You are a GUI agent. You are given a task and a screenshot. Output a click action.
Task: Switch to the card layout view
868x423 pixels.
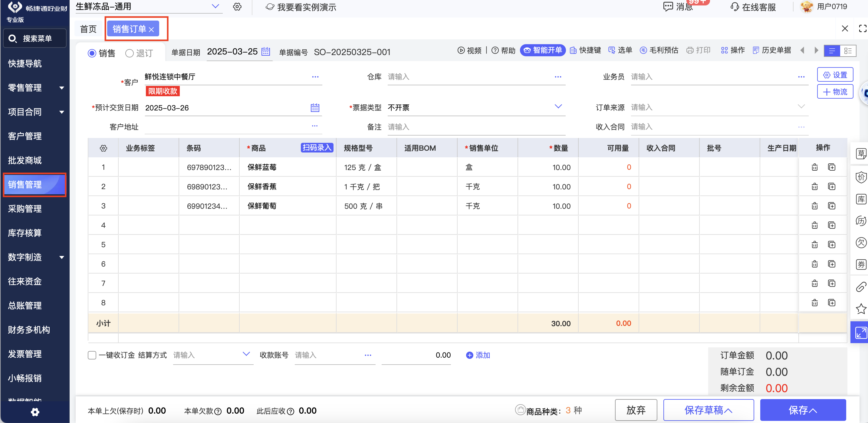(x=848, y=51)
